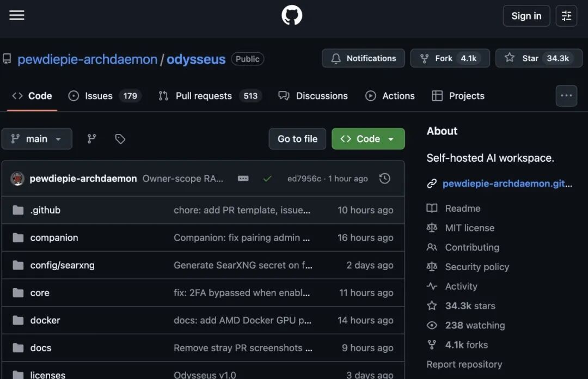Open pewdiepie-archdaemon owner profile link
The height and width of the screenshot is (379, 588).
click(x=87, y=59)
